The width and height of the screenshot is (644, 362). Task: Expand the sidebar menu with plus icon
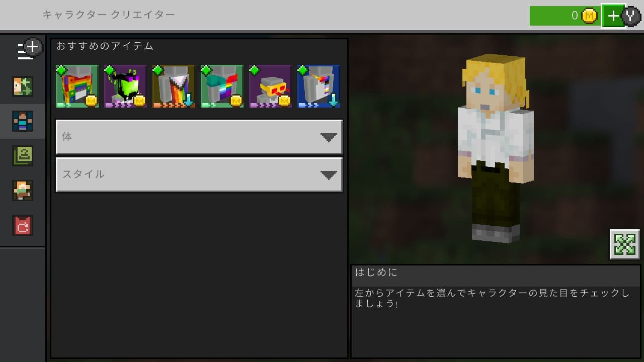coord(29,49)
